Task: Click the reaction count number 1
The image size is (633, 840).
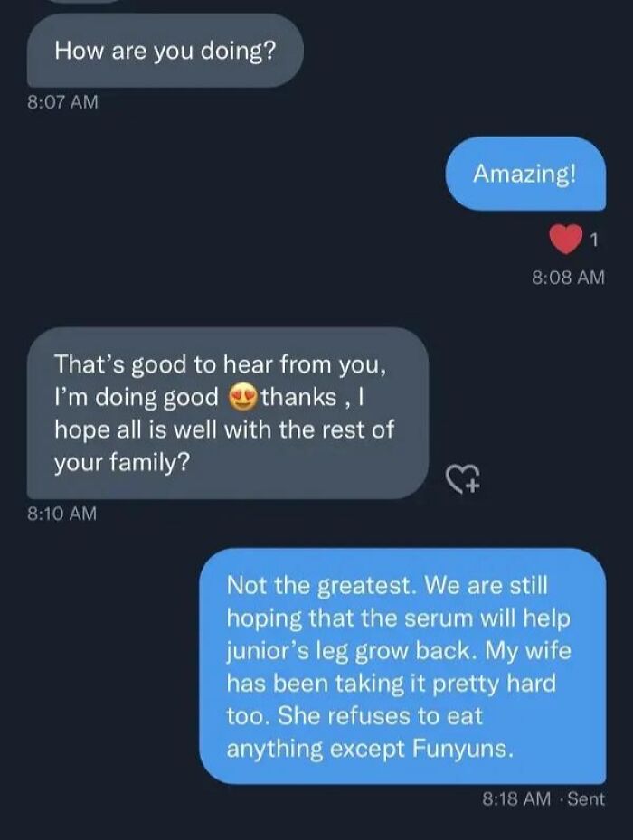Action: pos(594,240)
